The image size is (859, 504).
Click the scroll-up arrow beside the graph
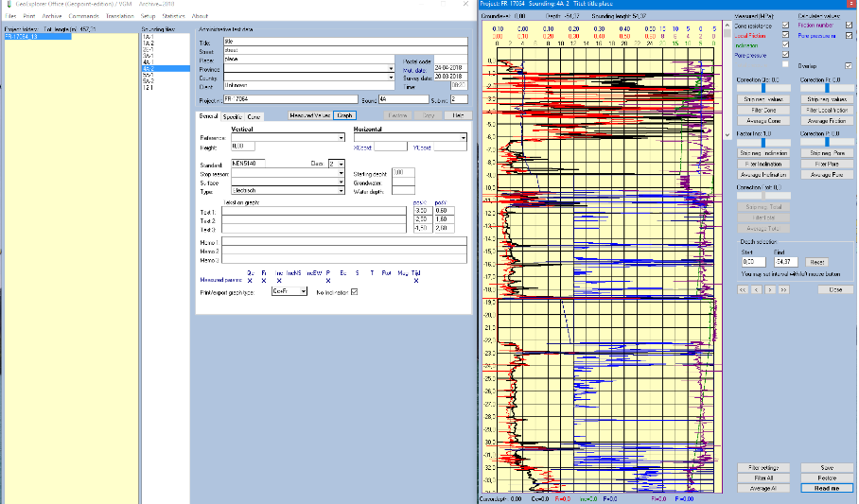coord(728,26)
